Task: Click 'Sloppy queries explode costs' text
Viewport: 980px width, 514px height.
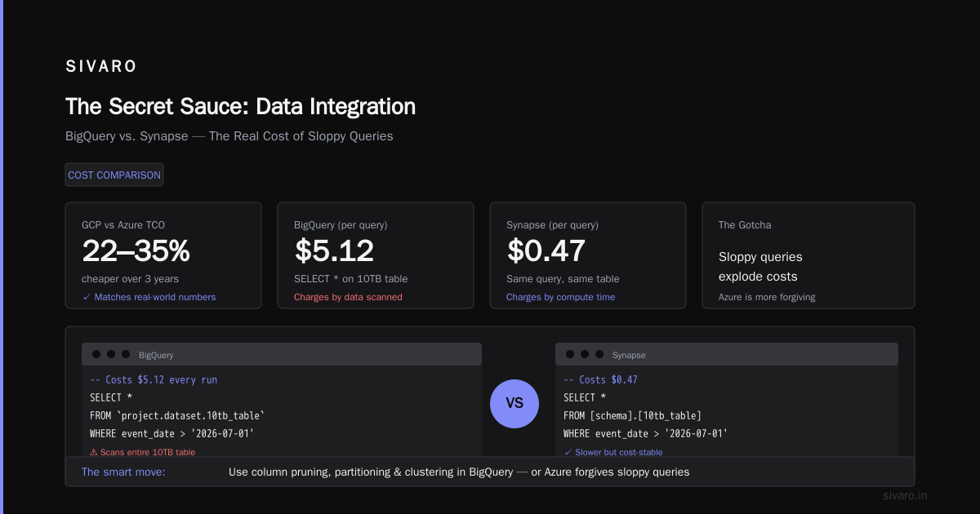Action: 760,267
